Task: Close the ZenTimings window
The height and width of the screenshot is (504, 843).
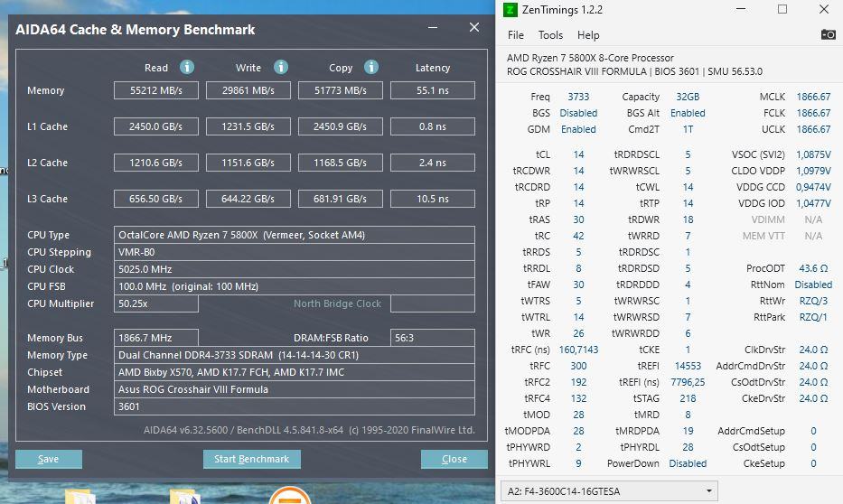Action: pos(824,9)
